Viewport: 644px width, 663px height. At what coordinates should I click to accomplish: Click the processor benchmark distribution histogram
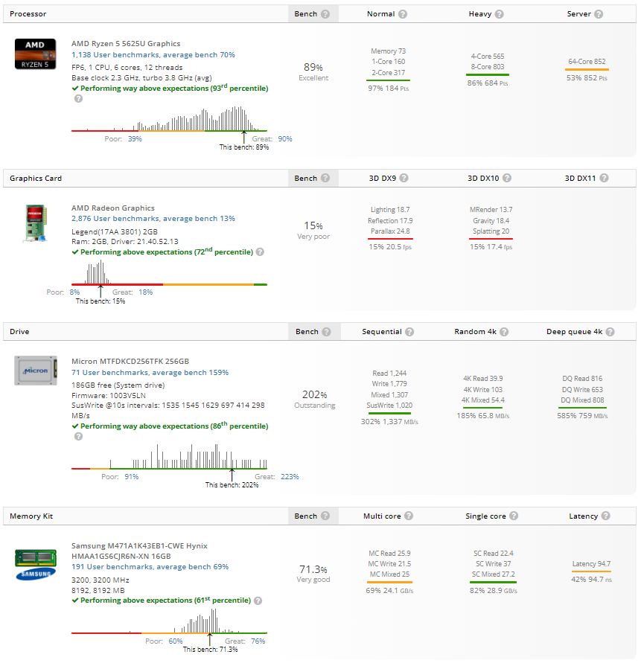pyautogui.click(x=169, y=119)
